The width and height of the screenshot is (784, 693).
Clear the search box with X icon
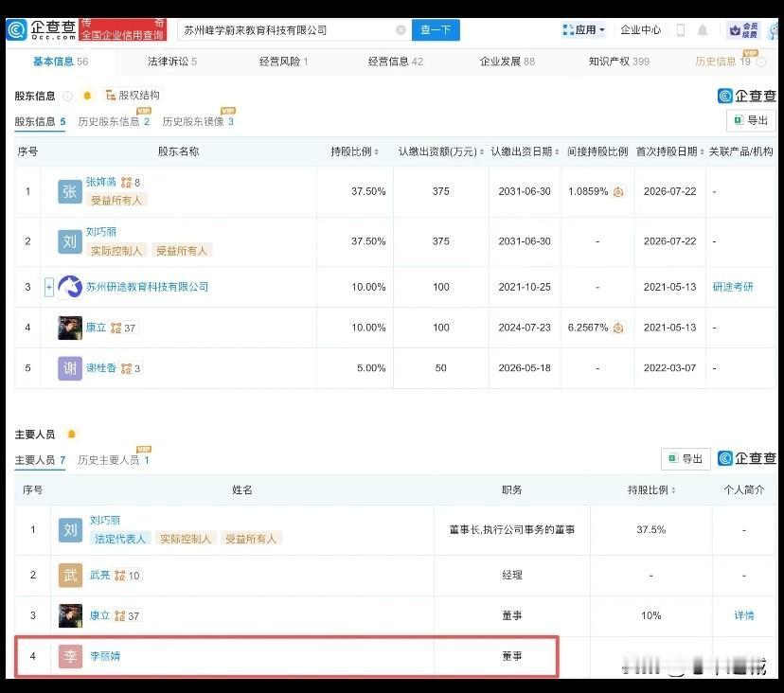tap(401, 30)
